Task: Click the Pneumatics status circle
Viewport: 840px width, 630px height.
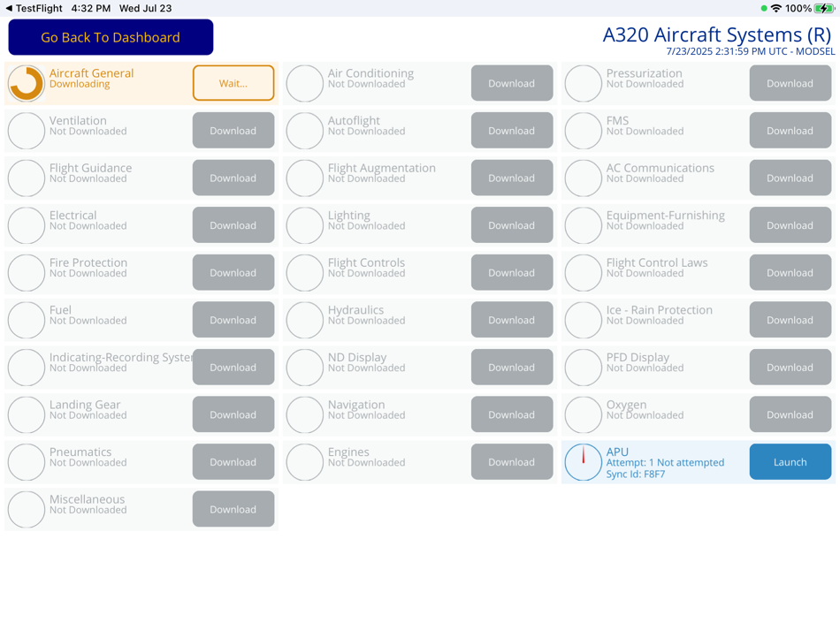Action: [27, 462]
